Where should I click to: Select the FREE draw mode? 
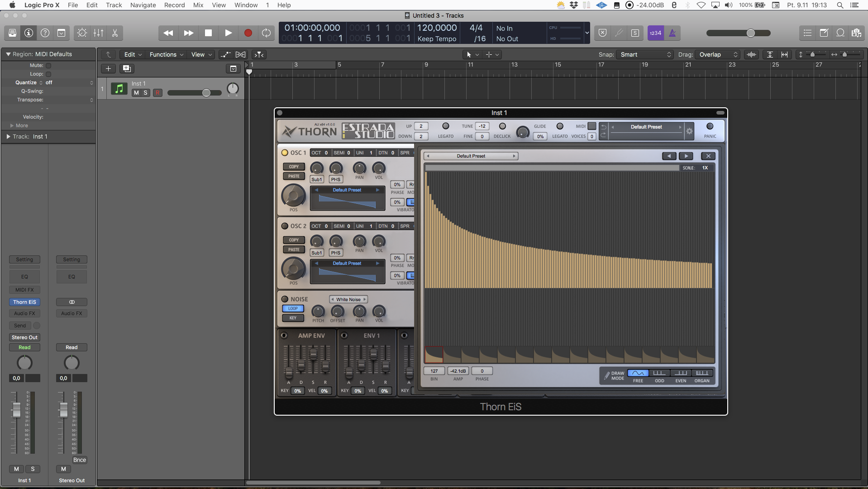638,374
